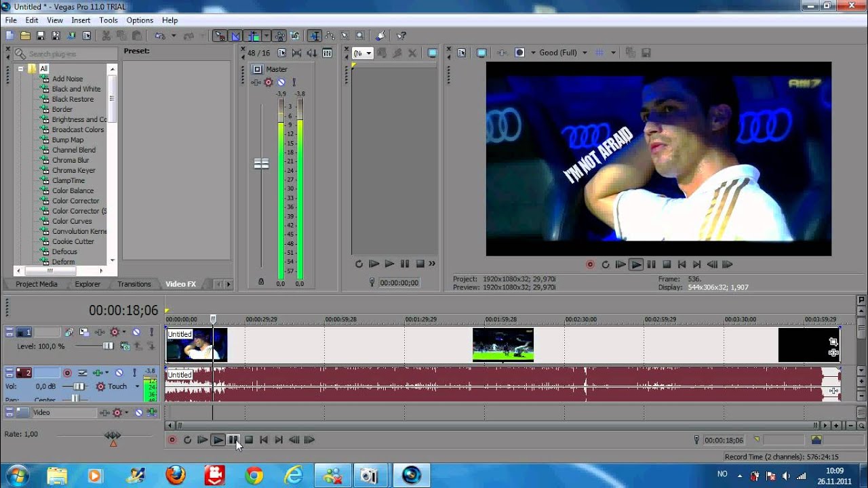868x488 pixels.
Task: Open track 1 automation settings dropdown arrow
Action: coord(124,331)
